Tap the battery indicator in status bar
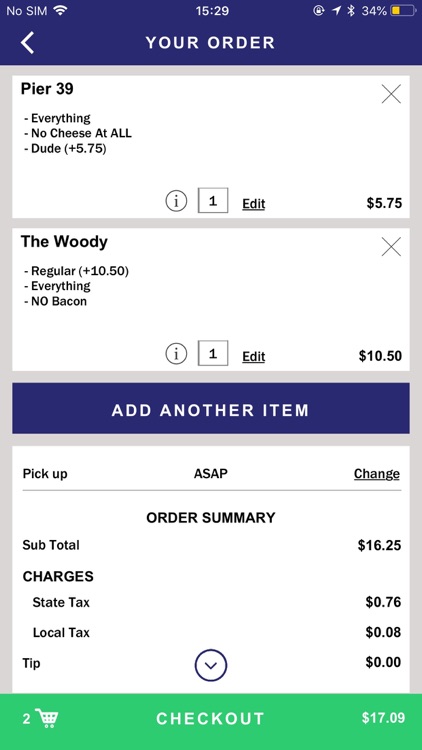422x750 pixels. coord(403,11)
